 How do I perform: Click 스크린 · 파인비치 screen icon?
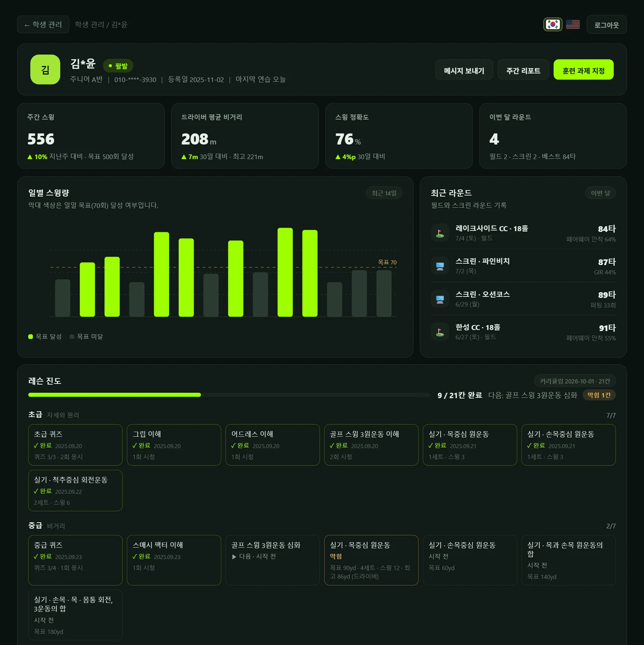(440, 266)
